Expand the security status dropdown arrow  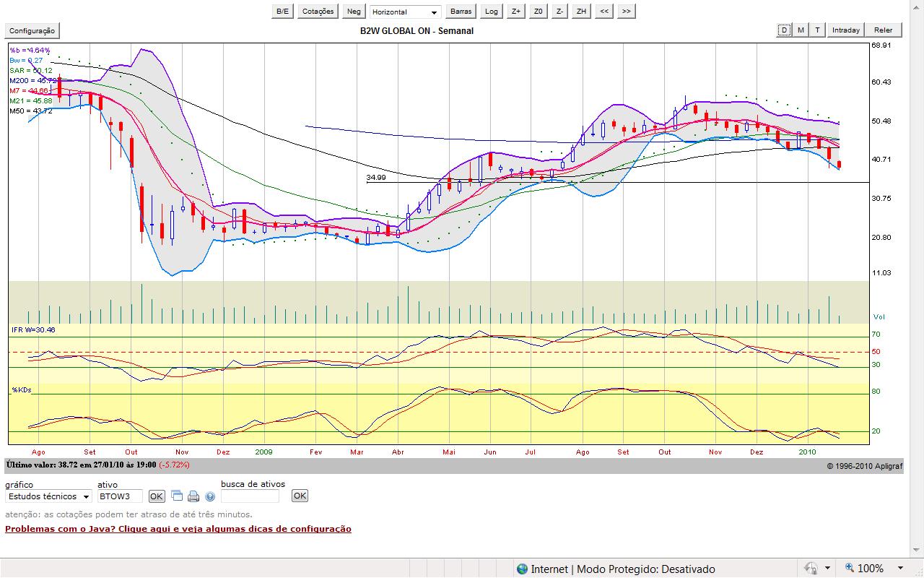point(828,569)
